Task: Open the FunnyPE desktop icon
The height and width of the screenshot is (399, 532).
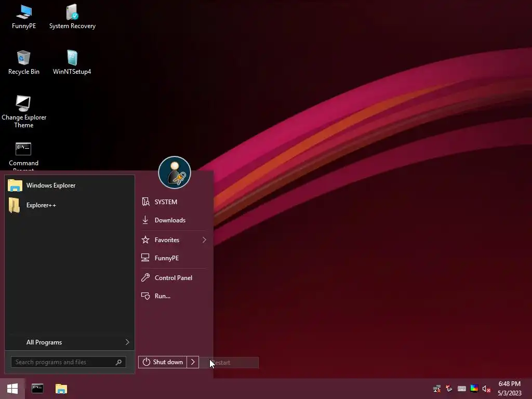Action: [24, 17]
